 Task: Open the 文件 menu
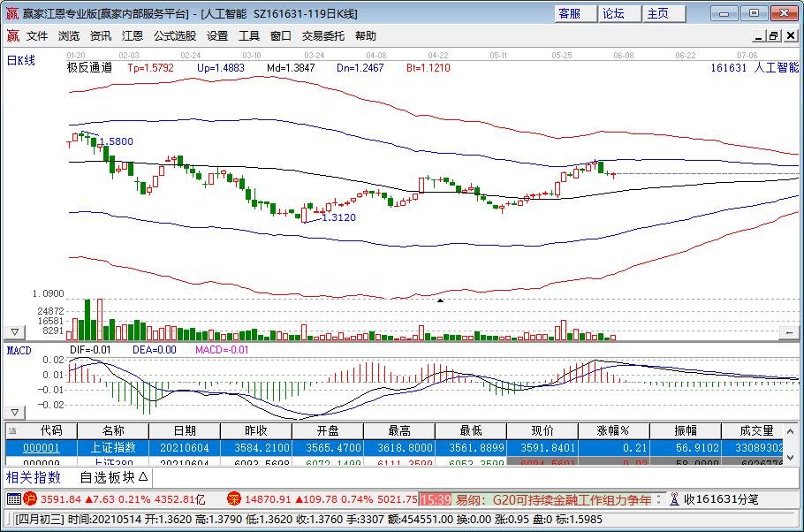(x=37, y=36)
